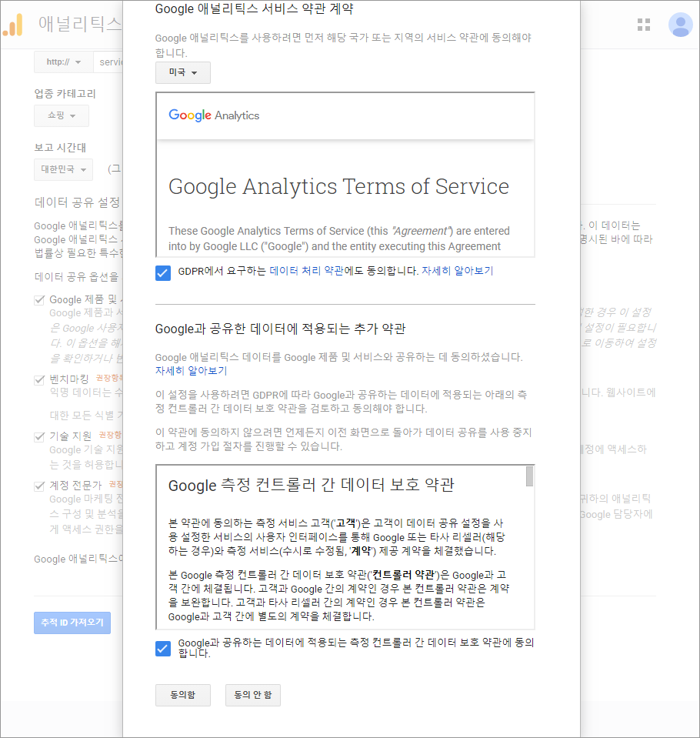Screen dimensions: 700x738
Task: Open the http:// protocol dropdown
Action: click(x=64, y=62)
